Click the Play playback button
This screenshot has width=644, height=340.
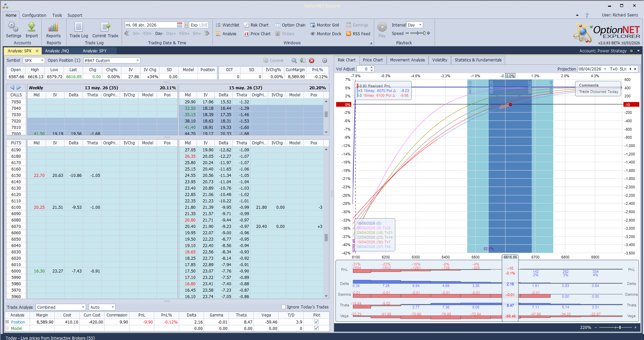click(382, 28)
